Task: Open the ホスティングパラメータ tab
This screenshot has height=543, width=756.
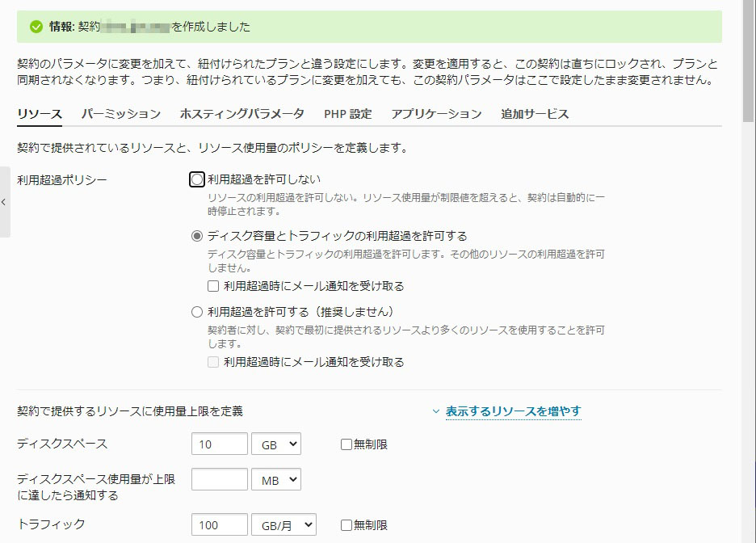Action: [242, 114]
